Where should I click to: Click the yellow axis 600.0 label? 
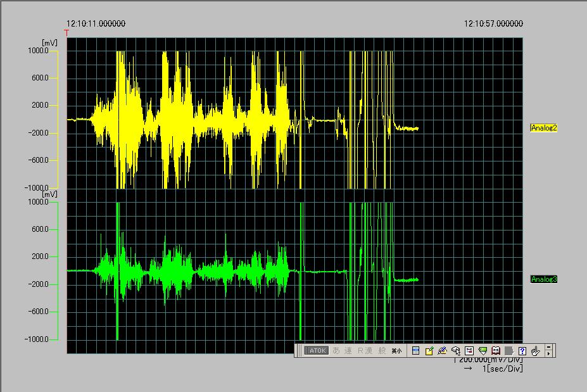point(40,78)
